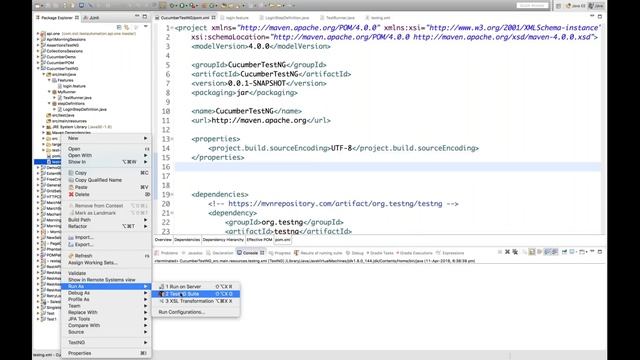Open the Refactor submenu

[x=106, y=226]
